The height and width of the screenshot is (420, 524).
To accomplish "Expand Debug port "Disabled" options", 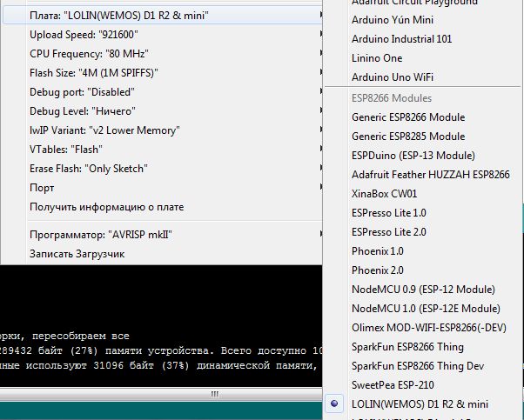I will click(x=163, y=92).
